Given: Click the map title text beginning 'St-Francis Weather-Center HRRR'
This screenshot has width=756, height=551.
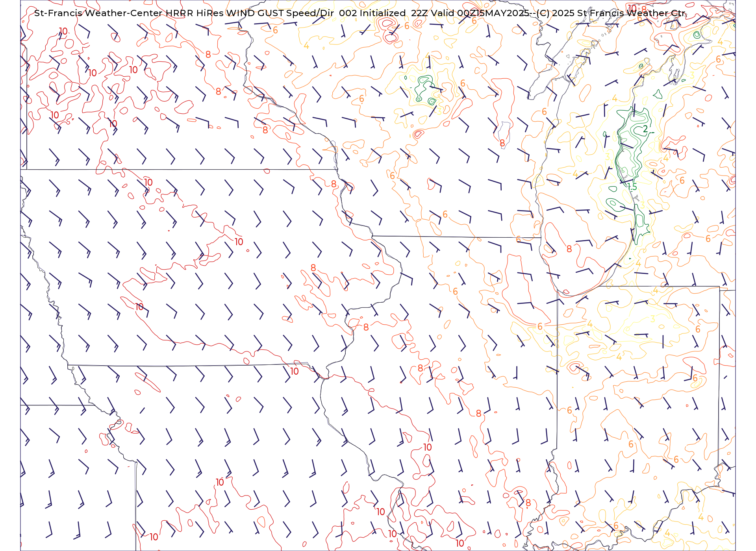Looking at the screenshot, I should pos(360,13).
